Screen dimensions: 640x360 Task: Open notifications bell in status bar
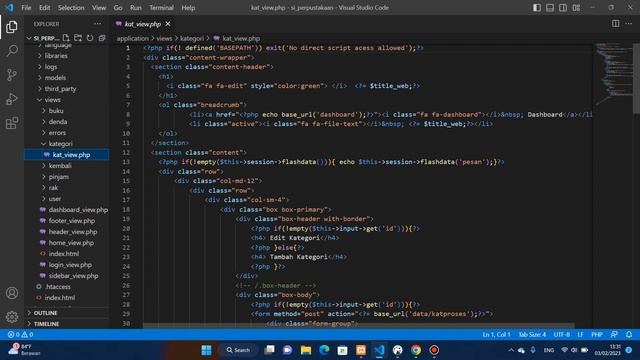pos(629,334)
